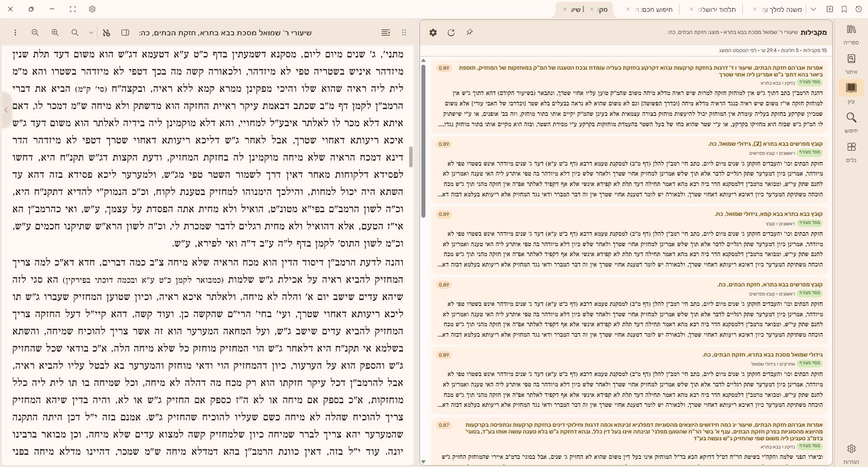Refresh the מקבילות parallels results
This screenshot has width=868, height=467.
pyautogui.click(x=451, y=33)
